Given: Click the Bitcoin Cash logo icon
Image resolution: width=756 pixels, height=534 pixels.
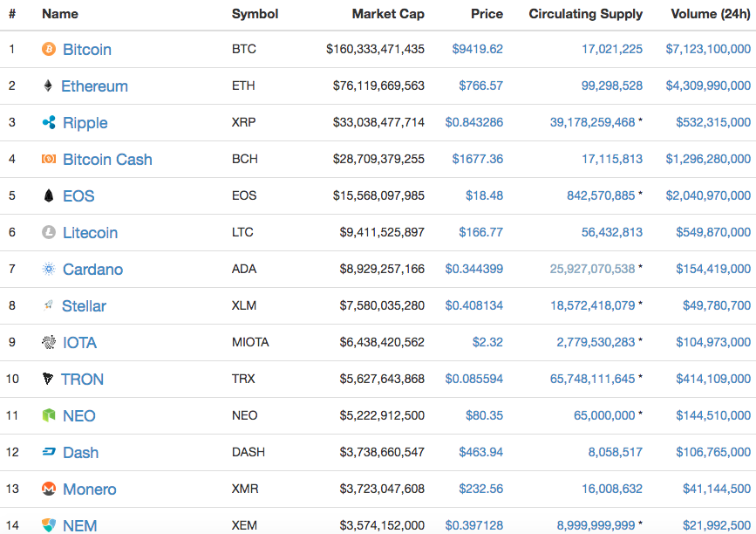Looking at the screenshot, I should [49, 159].
